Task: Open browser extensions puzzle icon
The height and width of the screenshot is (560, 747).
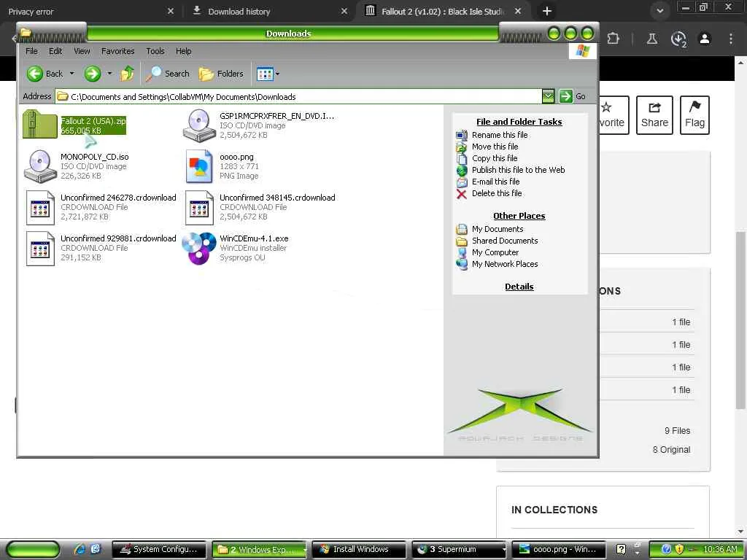Action: point(613,39)
